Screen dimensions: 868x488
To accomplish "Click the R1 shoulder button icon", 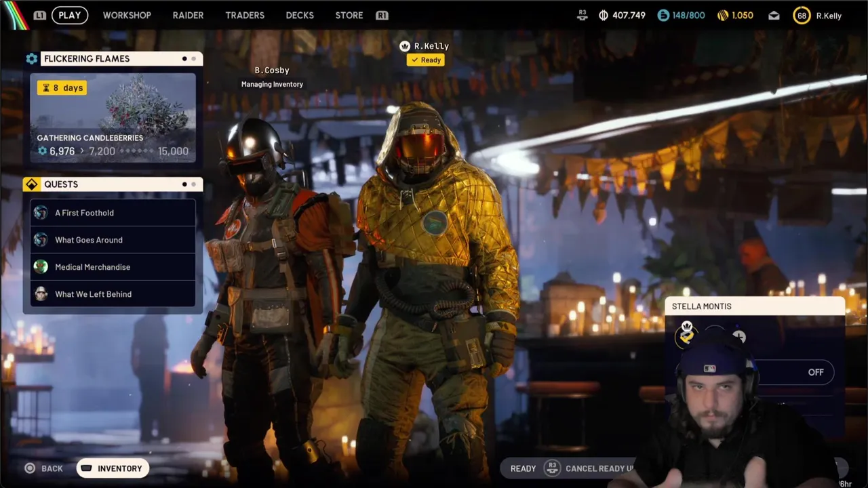I will coord(382,15).
